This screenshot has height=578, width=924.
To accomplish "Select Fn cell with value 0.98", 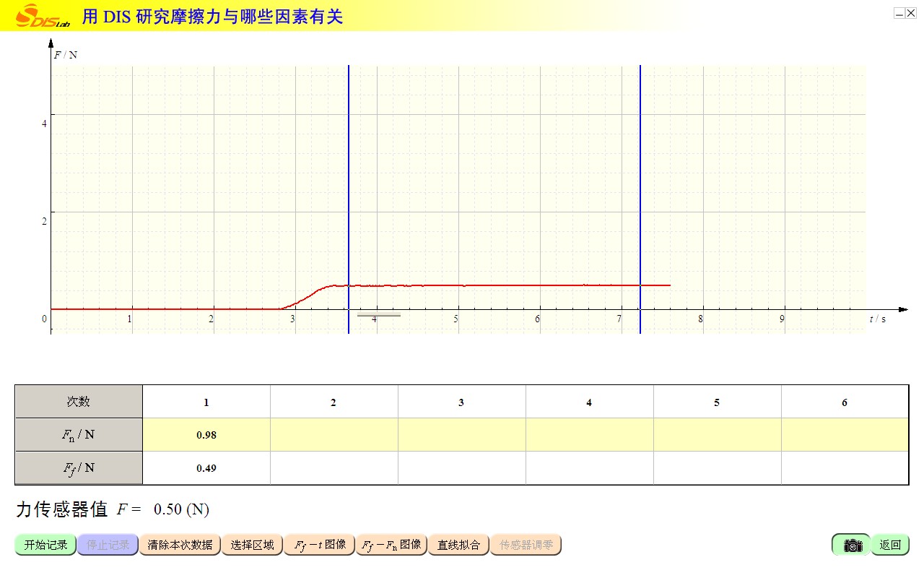I will (x=206, y=435).
